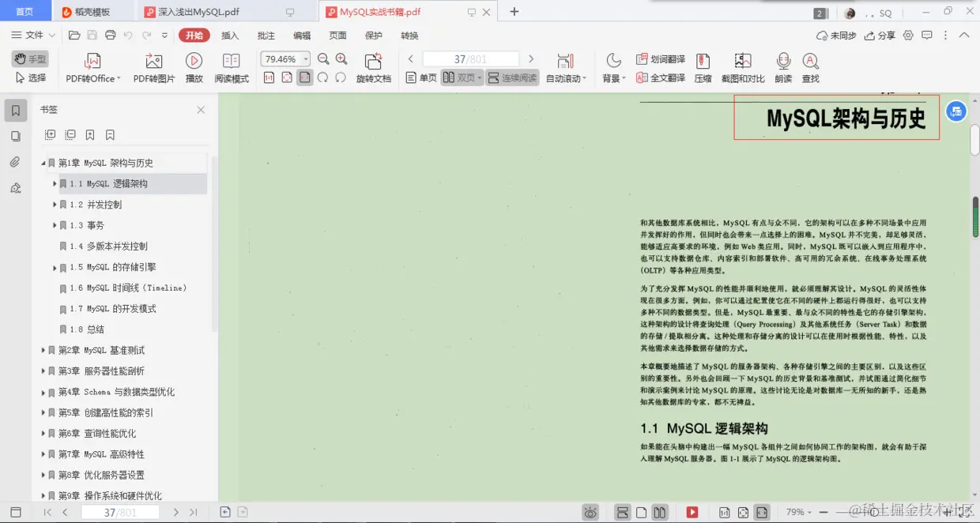Add new tab with plus button
The height and width of the screenshot is (523, 980).
514,12
